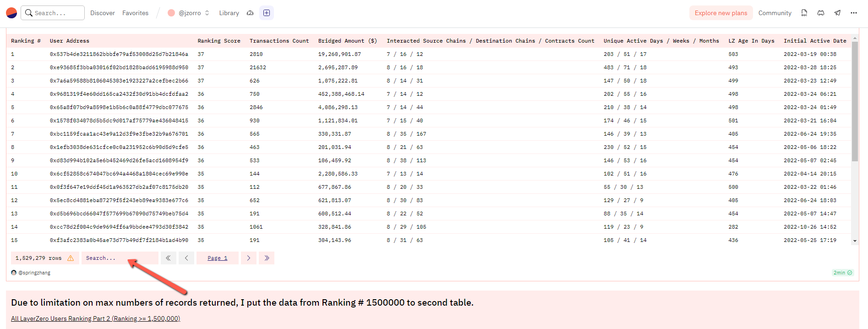
Task: Go to next page arrow
Action: coord(249,258)
